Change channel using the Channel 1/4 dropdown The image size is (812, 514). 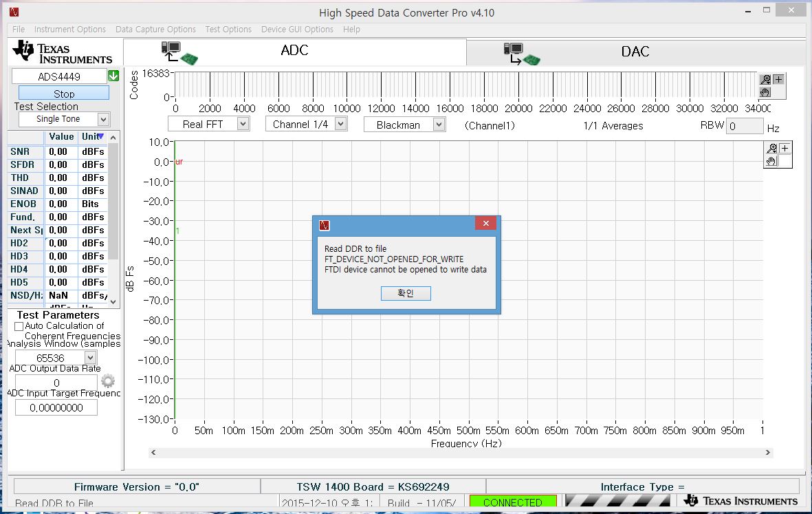click(305, 123)
